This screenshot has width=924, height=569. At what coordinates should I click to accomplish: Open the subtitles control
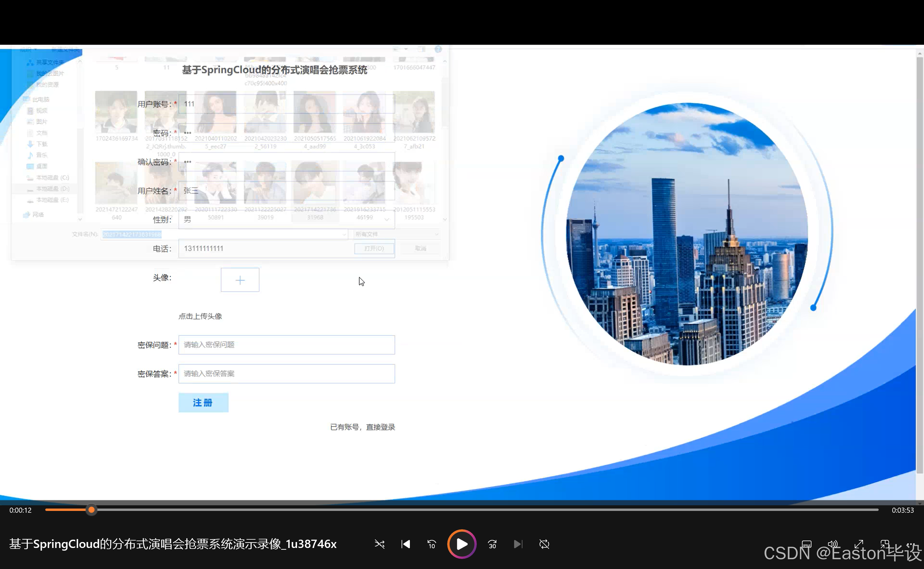coord(807,544)
